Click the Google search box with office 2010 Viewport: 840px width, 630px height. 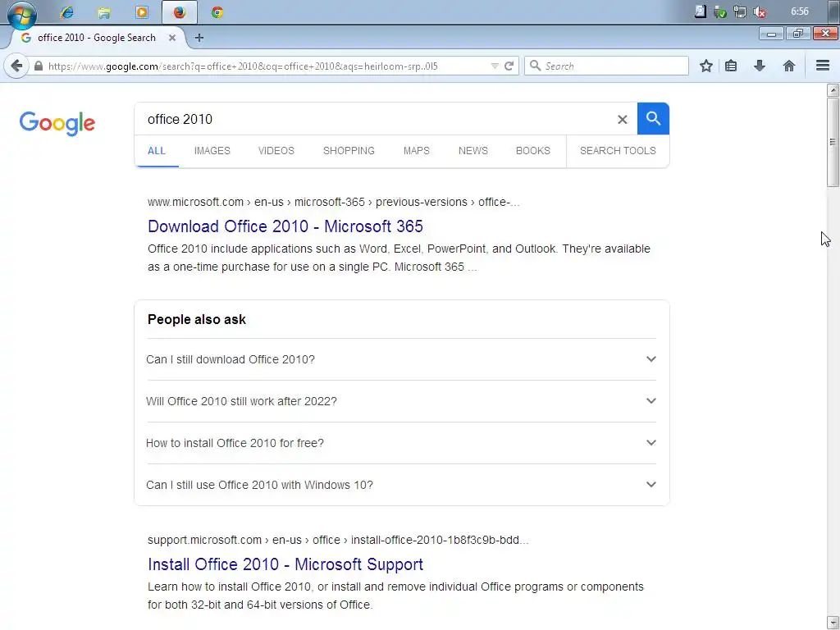(375, 119)
